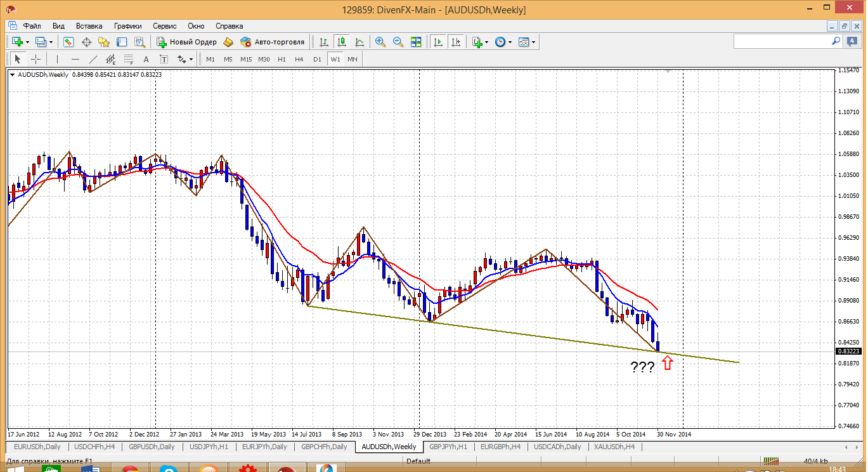This screenshot has height=472, width=868.
Task: Open the indicators list dropdown arrow
Action: 486,42
